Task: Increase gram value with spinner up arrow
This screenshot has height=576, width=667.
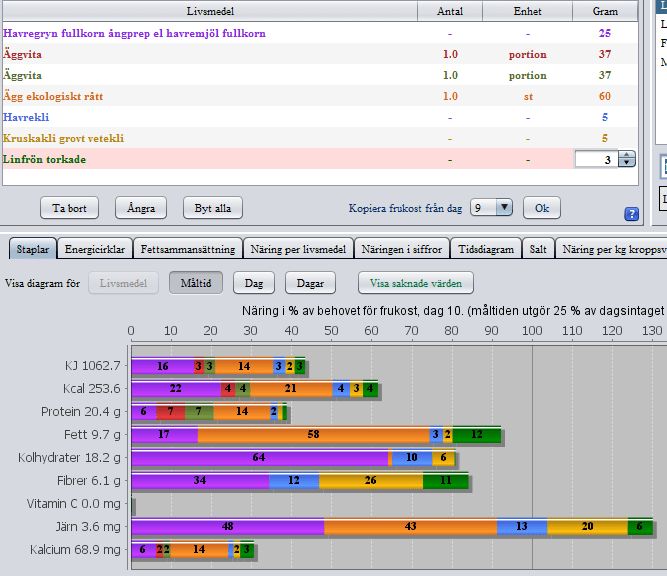Action: (626, 155)
